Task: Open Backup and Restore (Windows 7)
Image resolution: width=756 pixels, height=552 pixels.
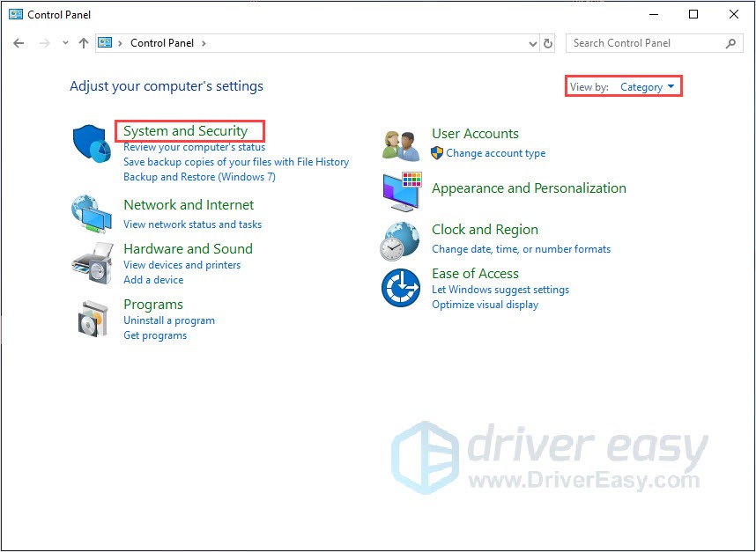Action: tap(200, 177)
